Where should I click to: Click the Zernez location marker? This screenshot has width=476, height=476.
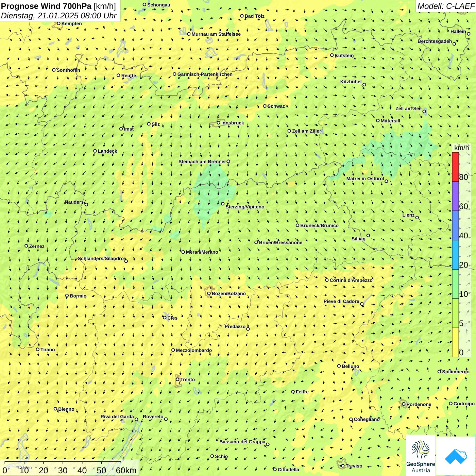point(27,246)
